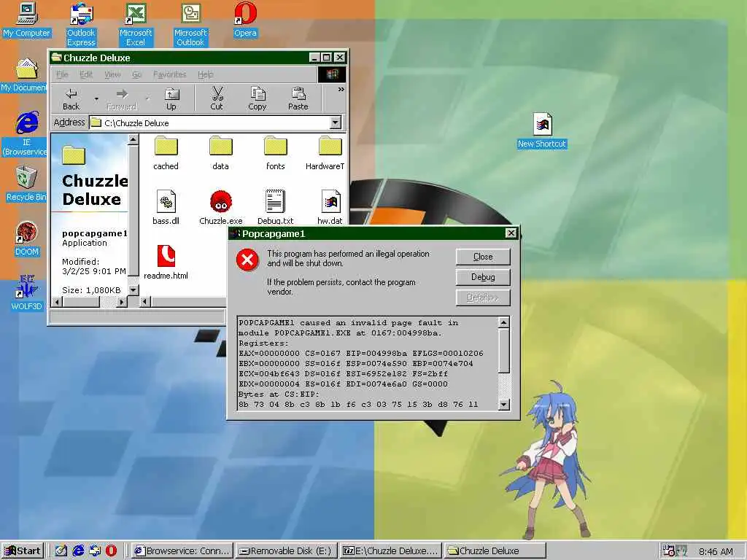Viewport: 747px width, 560px height.
Task: Select Debug.txt file
Action: coord(275,208)
